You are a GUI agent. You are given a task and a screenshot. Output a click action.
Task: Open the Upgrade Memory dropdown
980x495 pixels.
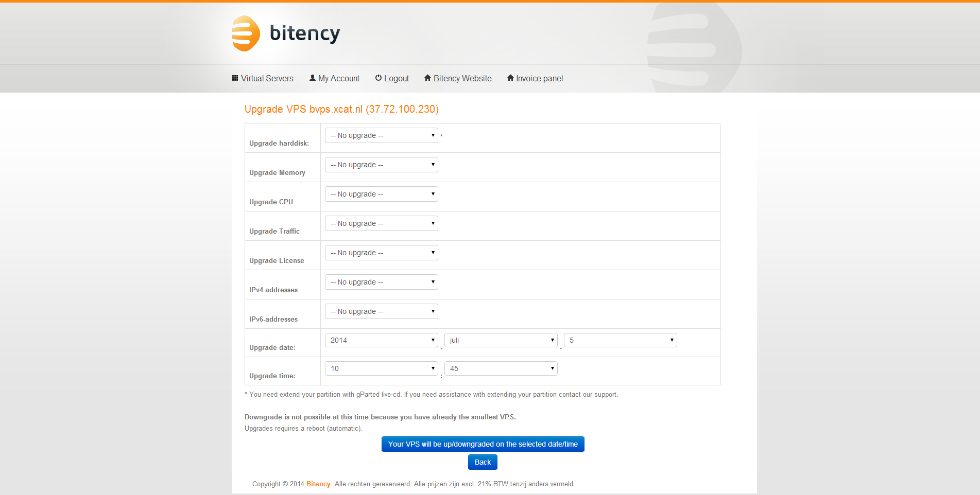(381, 165)
